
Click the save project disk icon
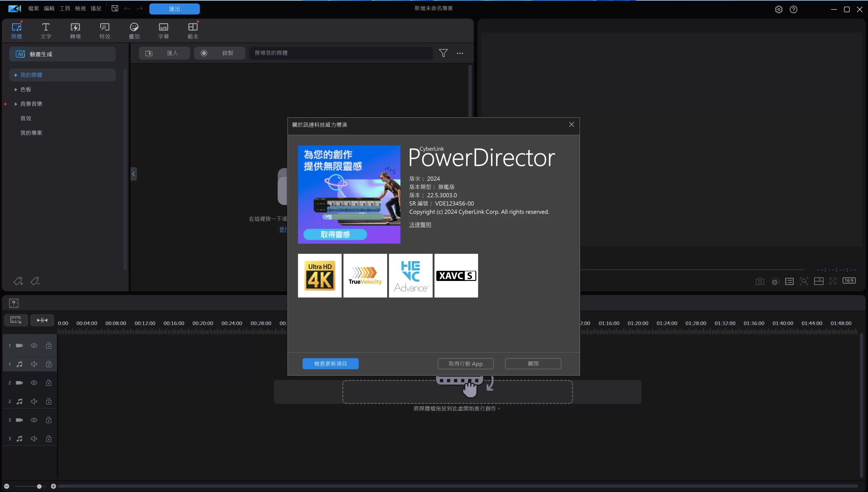point(115,8)
